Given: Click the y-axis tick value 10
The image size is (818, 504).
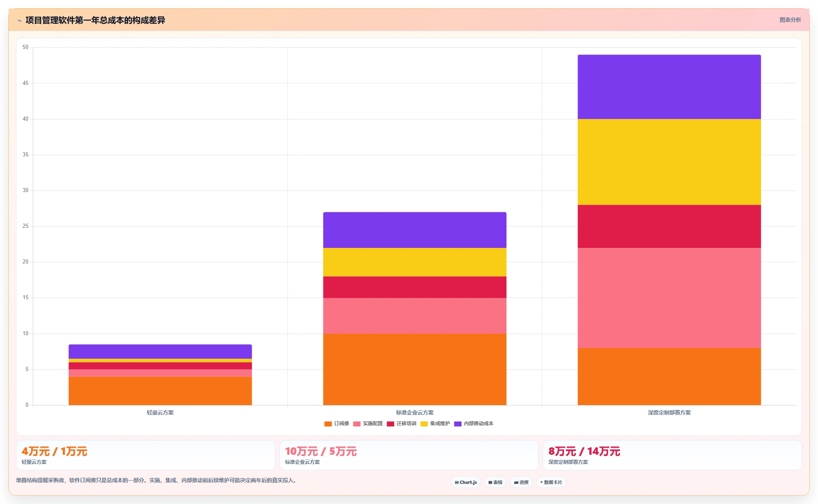Looking at the screenshot, I should [x=25, y=333].
